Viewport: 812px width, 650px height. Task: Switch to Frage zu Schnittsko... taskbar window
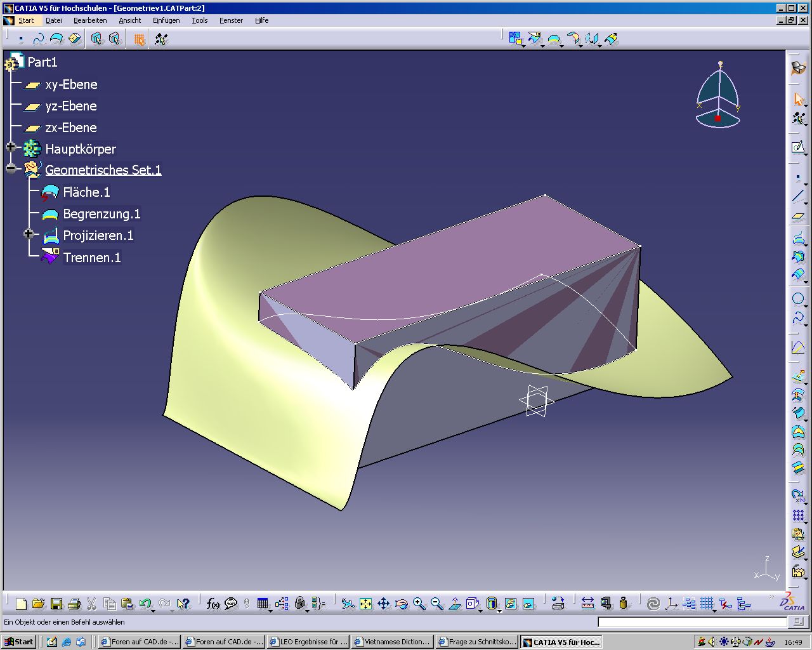tap(478, 642)
